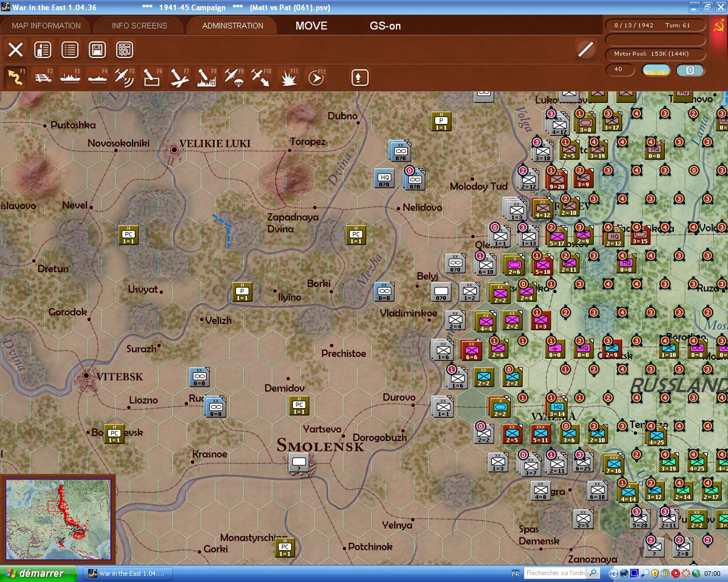Select the F5 air recon mode icon

[125, 77]
